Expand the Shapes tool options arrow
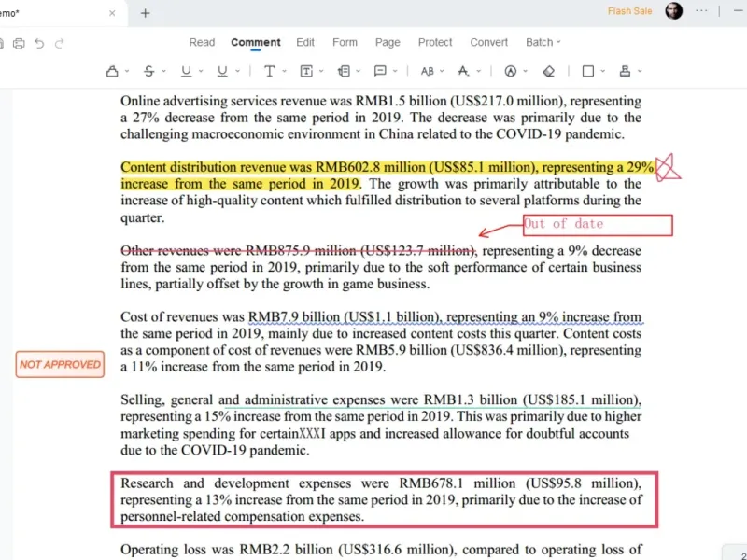The width and height of the screenshot is (747, 560). click(603, 72)
